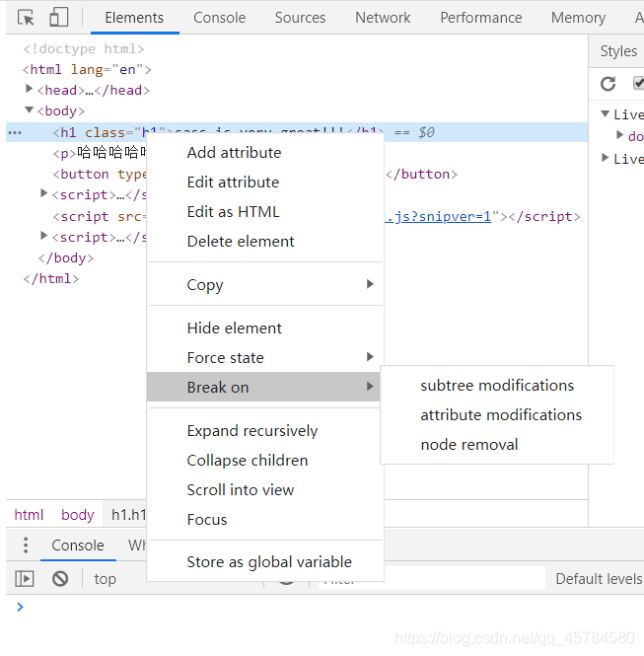
Task: Expand the do item under Live
Action: pos(619,134)
